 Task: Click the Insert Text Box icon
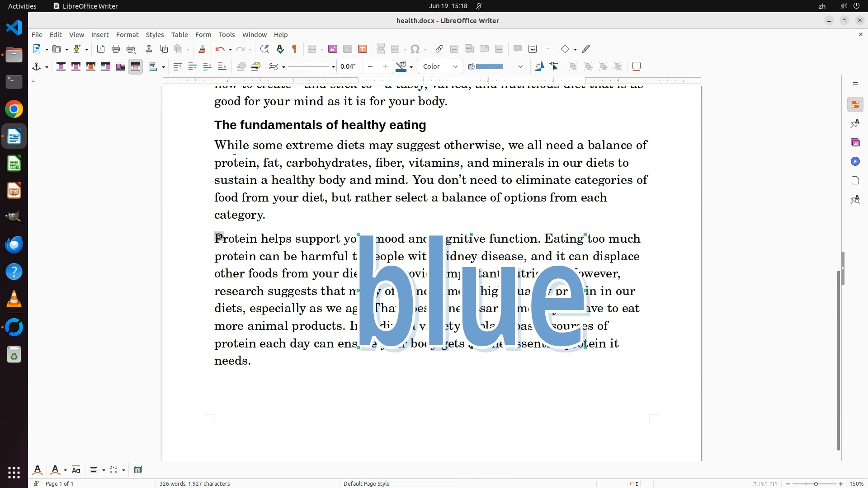click(363, 49)
